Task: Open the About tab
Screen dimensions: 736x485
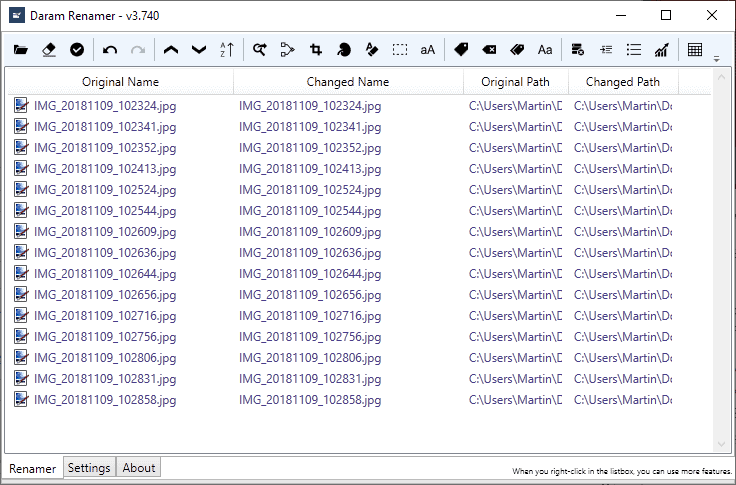Action: pos(138,468)
